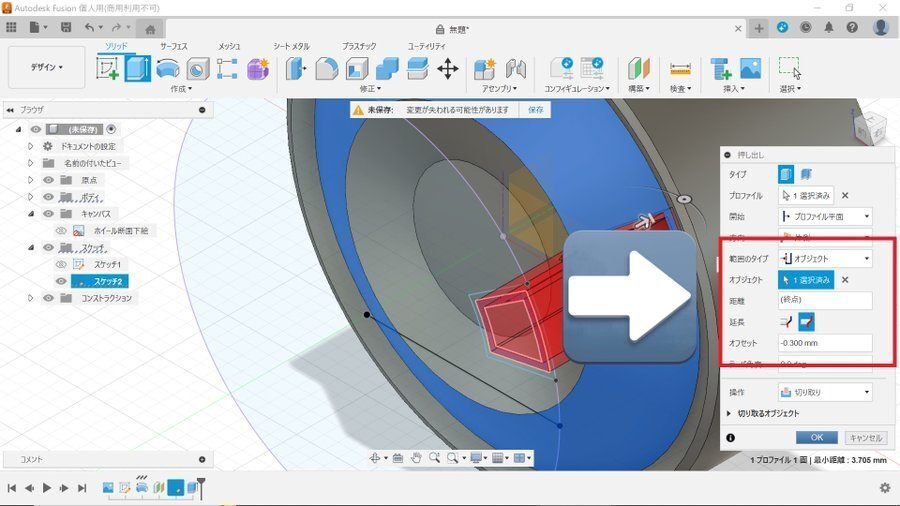900x506 pixels.
Task: Save the document with the disk icon
Action: tap(66, 27)
